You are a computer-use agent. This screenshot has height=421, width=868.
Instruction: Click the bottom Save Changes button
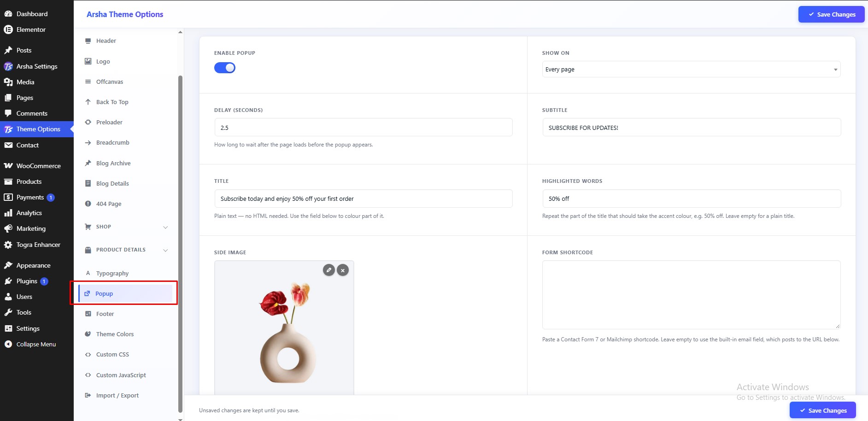(x=823, y=410)
